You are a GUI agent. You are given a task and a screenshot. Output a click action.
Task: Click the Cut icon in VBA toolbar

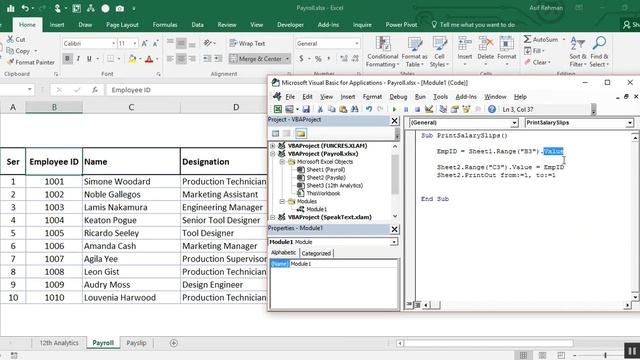coord(320,109)
